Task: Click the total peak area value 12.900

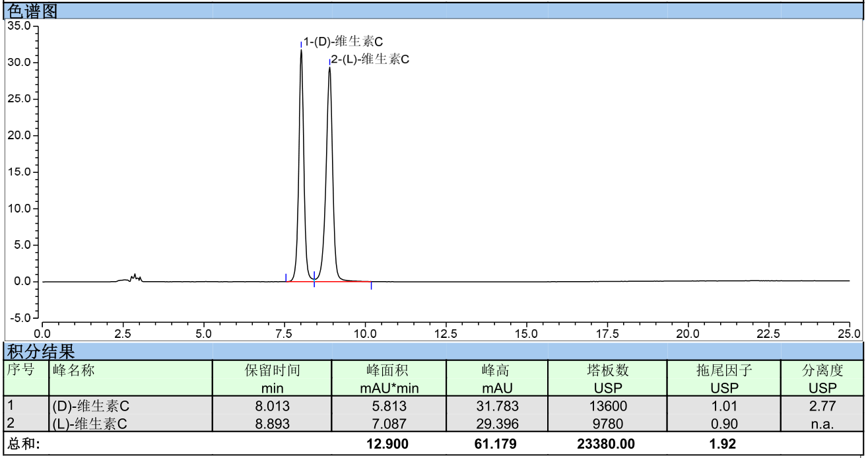Action: click(x=387, y=444)
